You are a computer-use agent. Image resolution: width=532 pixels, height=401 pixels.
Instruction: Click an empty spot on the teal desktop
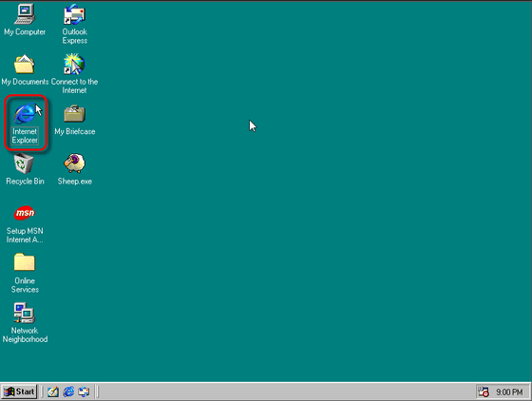click(x=305, y=203)
